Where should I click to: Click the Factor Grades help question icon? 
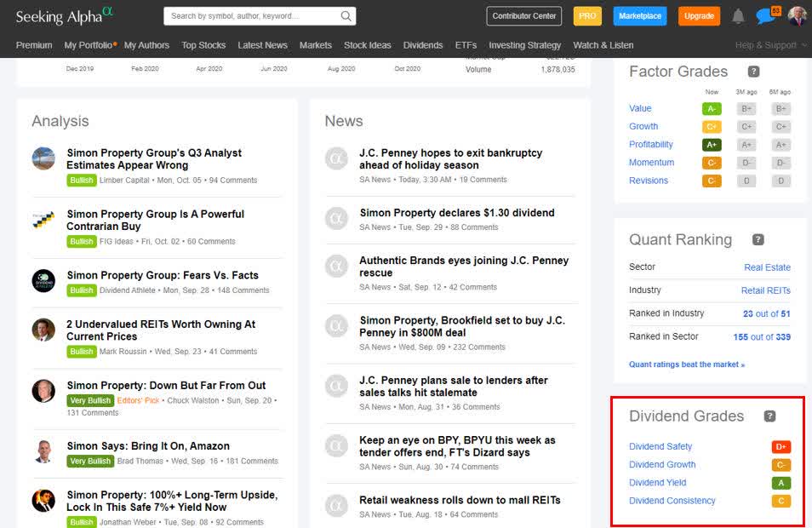tap(753, 72)
